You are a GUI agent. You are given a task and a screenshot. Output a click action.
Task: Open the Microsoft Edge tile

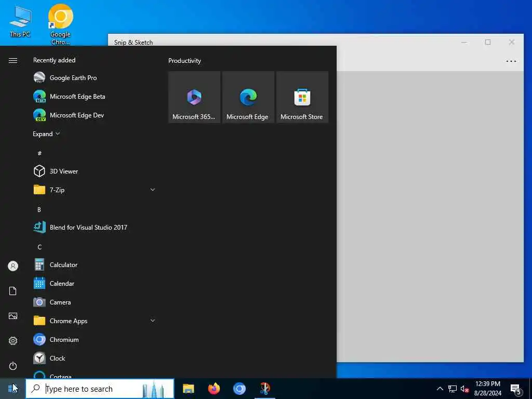(x=248, y=97)
